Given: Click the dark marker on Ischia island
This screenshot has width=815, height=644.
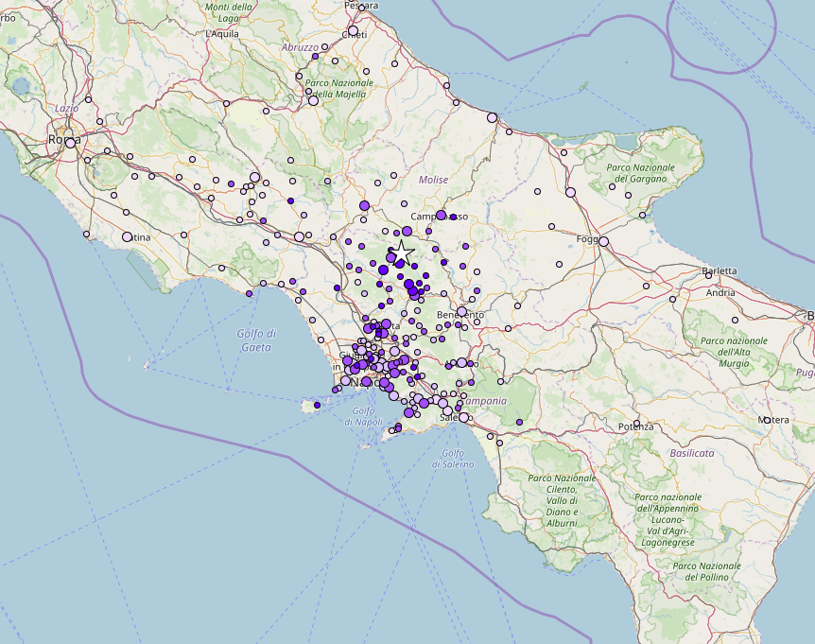Looking at the screenshot, I should click(317, 406).
